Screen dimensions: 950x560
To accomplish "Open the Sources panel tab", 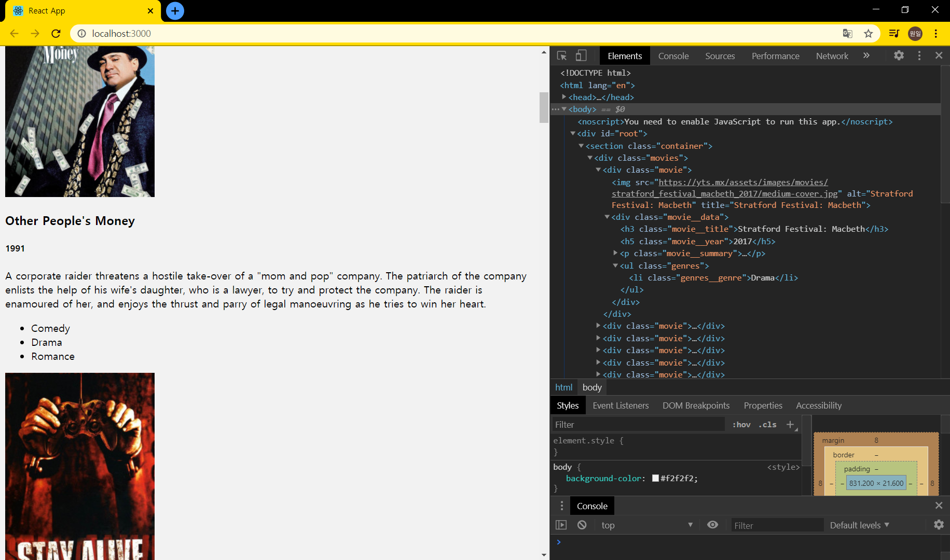I will pyautogui.click(x=720, y=56).
